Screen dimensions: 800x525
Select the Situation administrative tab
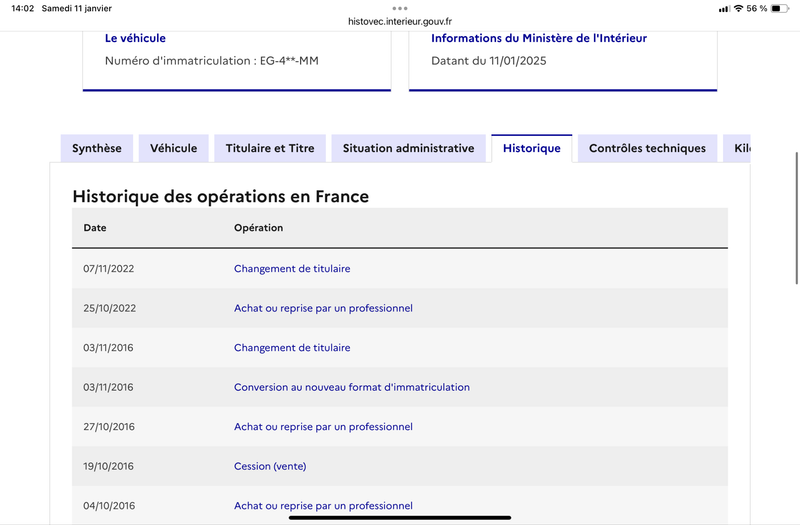(x=409, y=148)
